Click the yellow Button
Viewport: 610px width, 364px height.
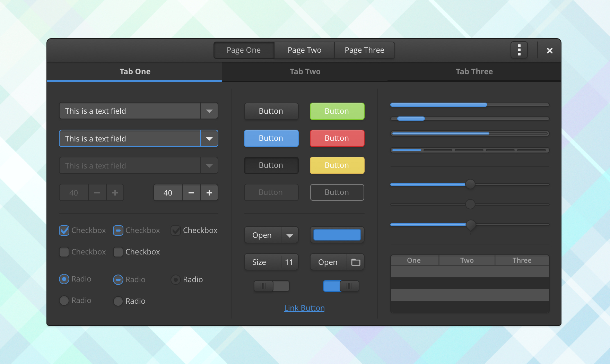click(337, 165)
